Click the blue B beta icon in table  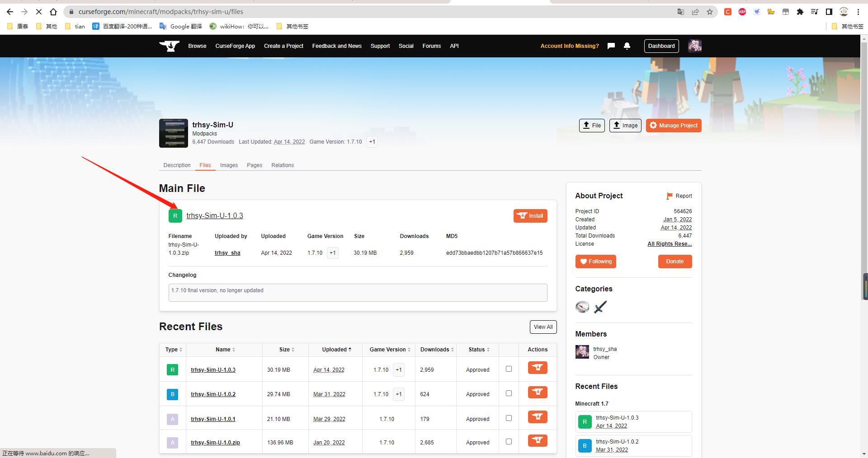172,394
